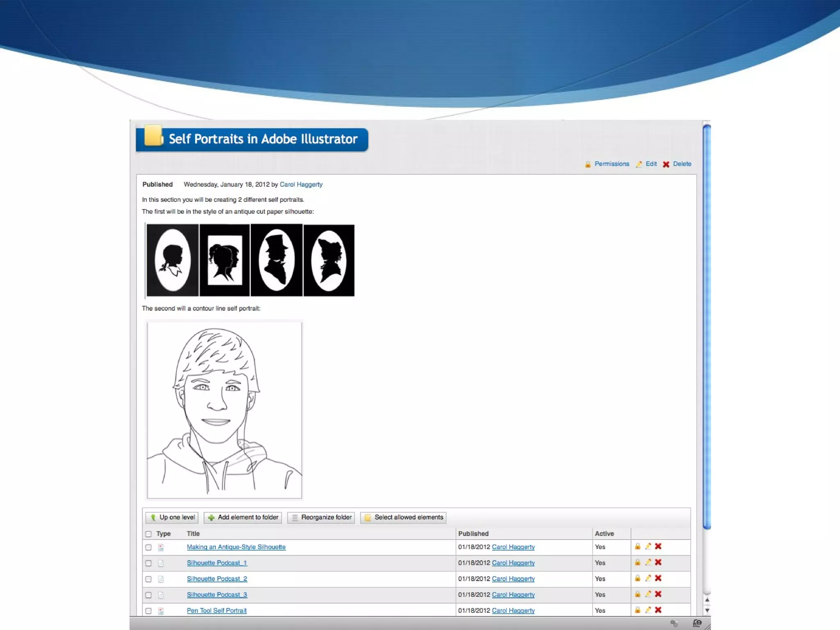Viewport: 840px width, 630px height.
Task: Click Select allowed elements
Action: 403,518
